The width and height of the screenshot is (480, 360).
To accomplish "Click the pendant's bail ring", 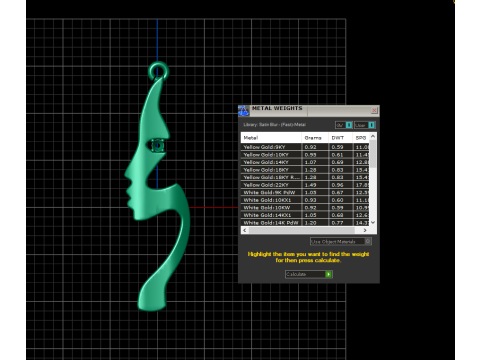I will (159, 71).
